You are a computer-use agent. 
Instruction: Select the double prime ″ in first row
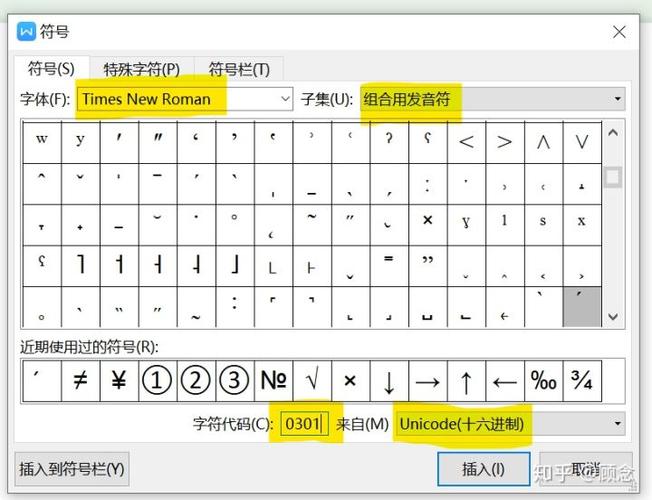pyautogui.click(x=158, y=142)
